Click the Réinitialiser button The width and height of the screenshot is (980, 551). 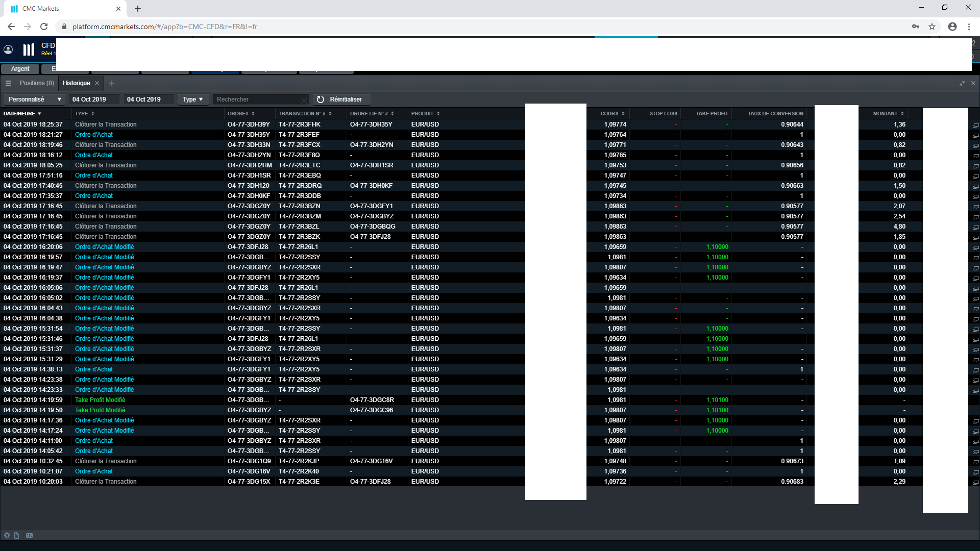[340, 99]
